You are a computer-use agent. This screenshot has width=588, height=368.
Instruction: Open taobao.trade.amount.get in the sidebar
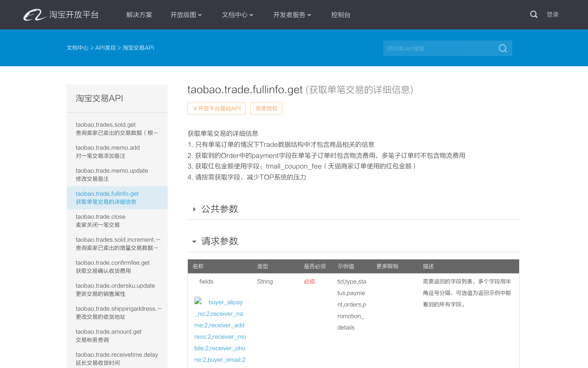tap(117, 336)
